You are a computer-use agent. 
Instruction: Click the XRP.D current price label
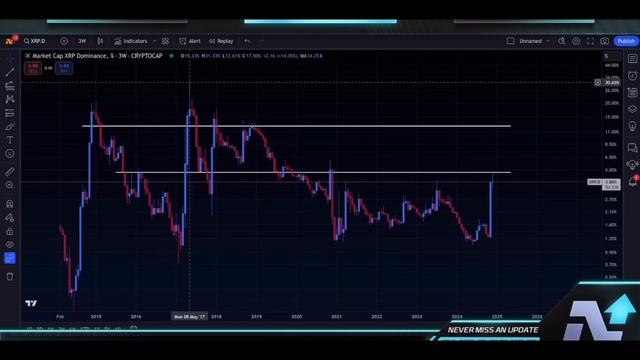pyautogui.click(x=604, y=182)
